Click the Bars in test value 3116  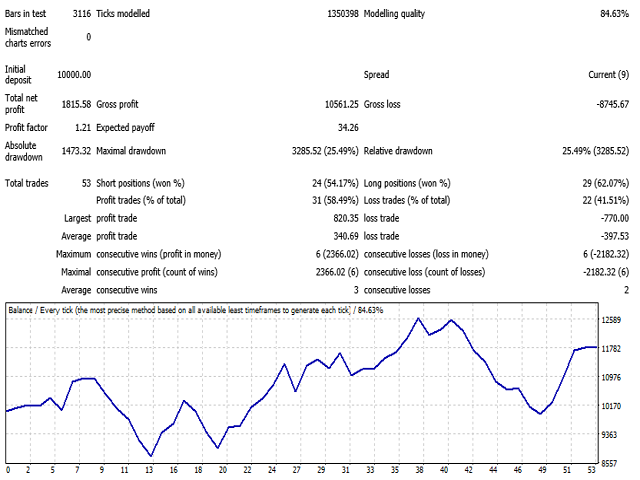pos(79,15)
